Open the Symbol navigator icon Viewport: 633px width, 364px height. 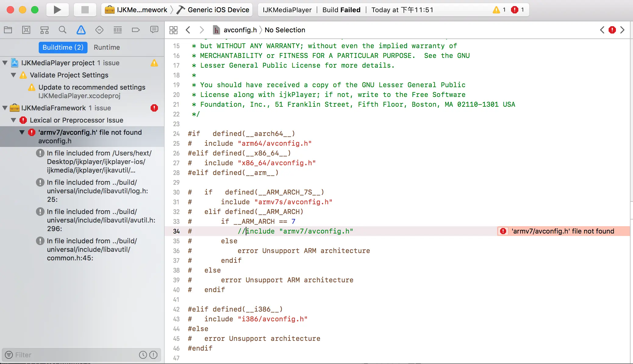tap(45, 30)
